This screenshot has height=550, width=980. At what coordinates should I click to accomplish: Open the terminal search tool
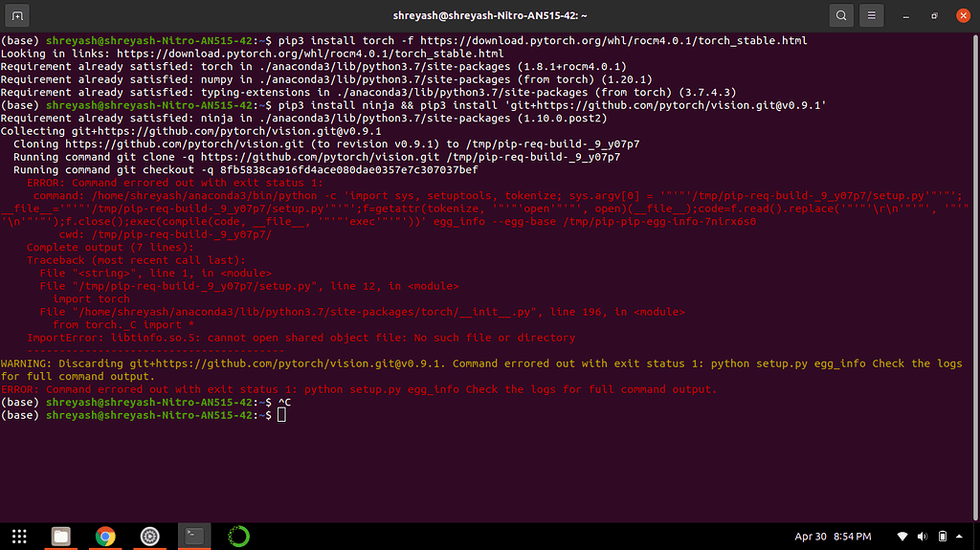coord(840,15)
